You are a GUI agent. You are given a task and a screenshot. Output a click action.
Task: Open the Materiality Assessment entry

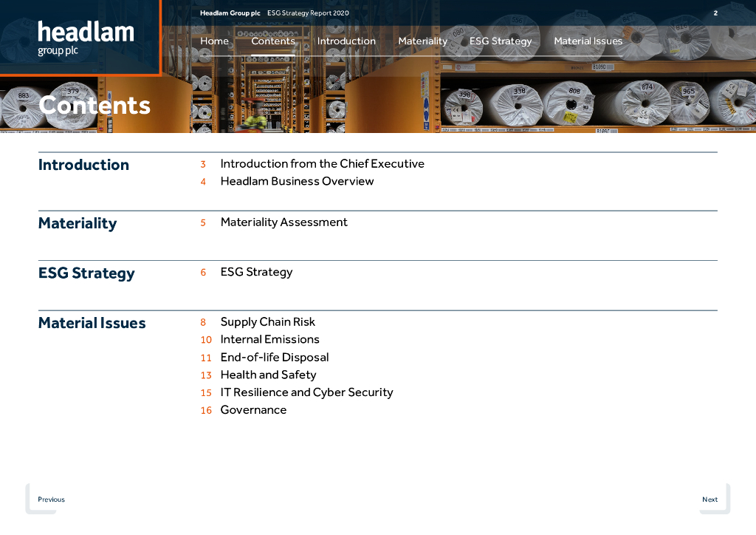[x=283, y=222]
